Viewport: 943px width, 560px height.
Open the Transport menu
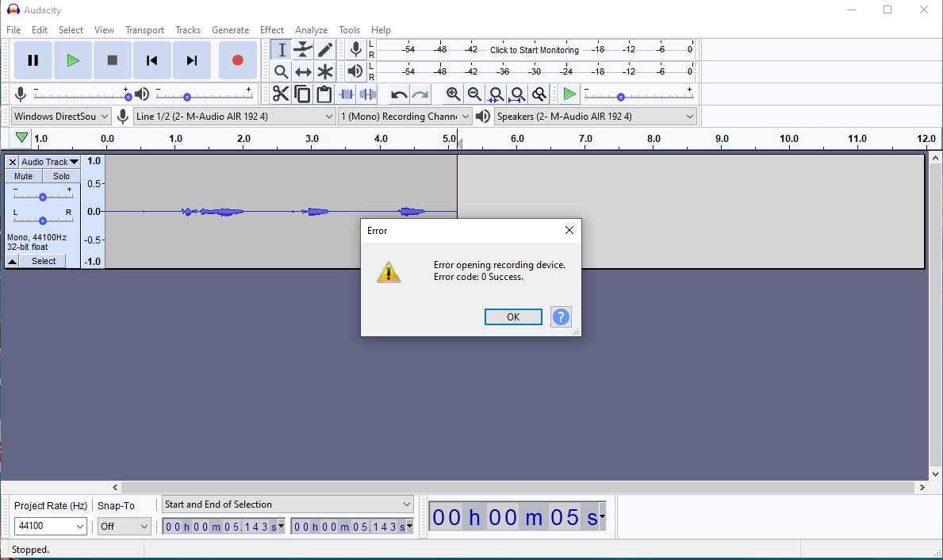tap(144, 30)
